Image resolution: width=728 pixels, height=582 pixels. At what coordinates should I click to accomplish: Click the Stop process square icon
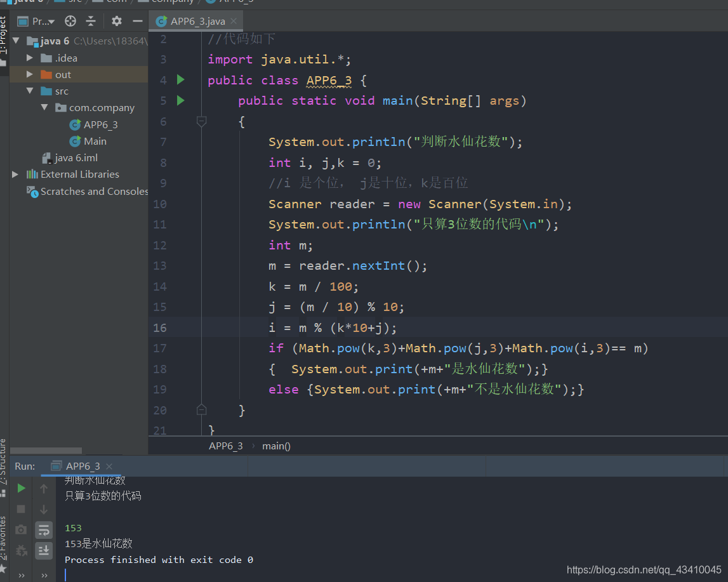coord(21,509)
